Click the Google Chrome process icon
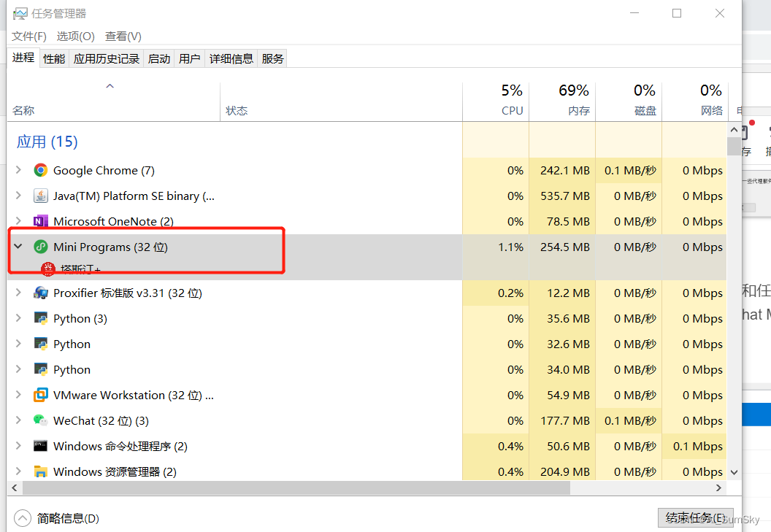The image size is (771, 532). pos(40,170)
